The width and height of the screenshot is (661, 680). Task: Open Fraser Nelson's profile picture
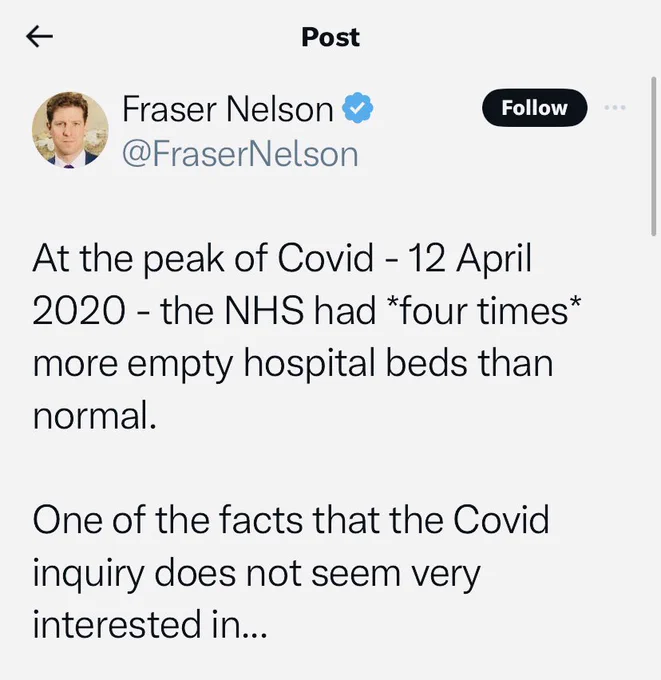tap(70, 130)
